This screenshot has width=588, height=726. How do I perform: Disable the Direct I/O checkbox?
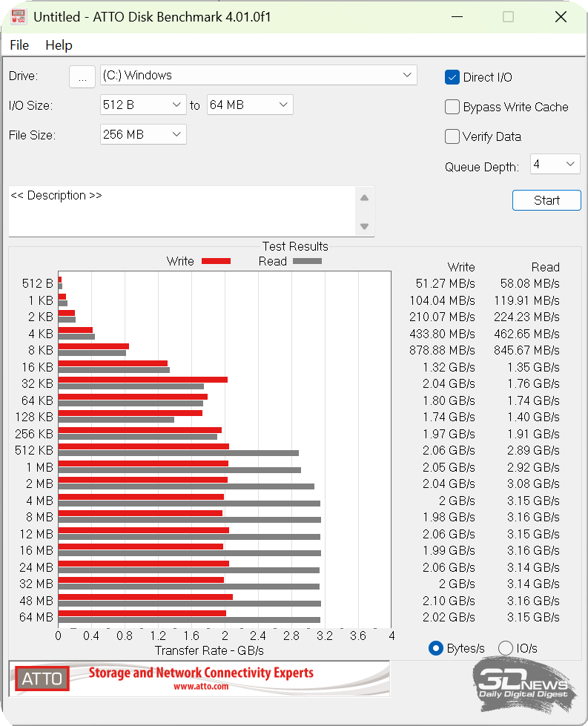click(452, 77)
